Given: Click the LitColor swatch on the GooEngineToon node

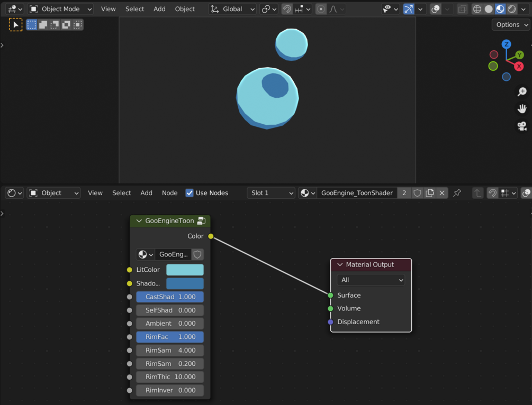Looking at the screenshot, I should pos(184,270).
